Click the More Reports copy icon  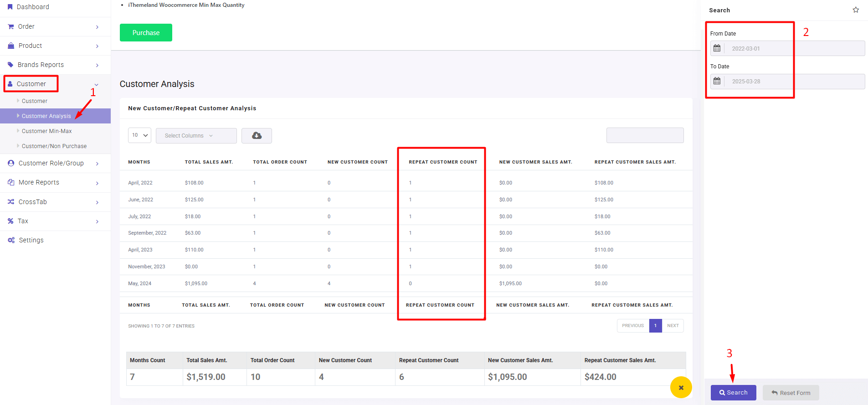tap(11, 182)
